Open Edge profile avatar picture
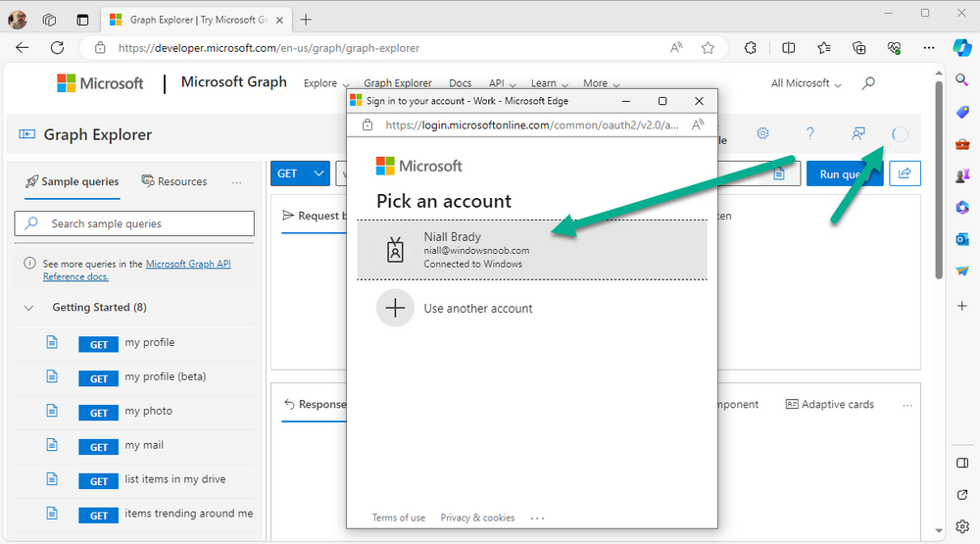 click(18, 20)
